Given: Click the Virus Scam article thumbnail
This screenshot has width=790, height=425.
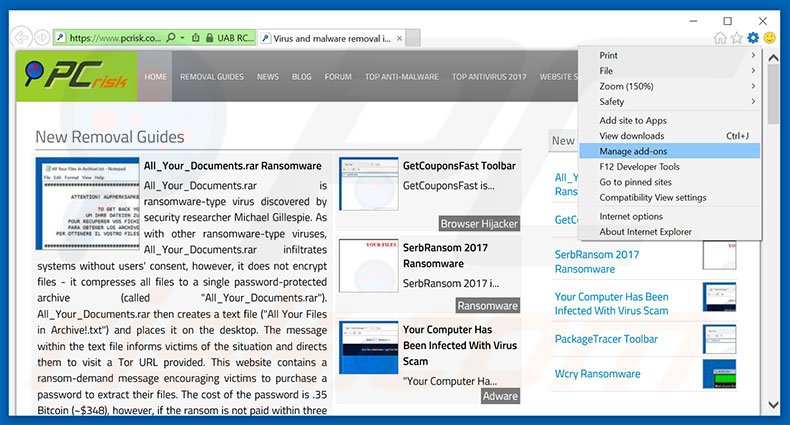Looking at the screenshot, I should click(x=369, y=347).
